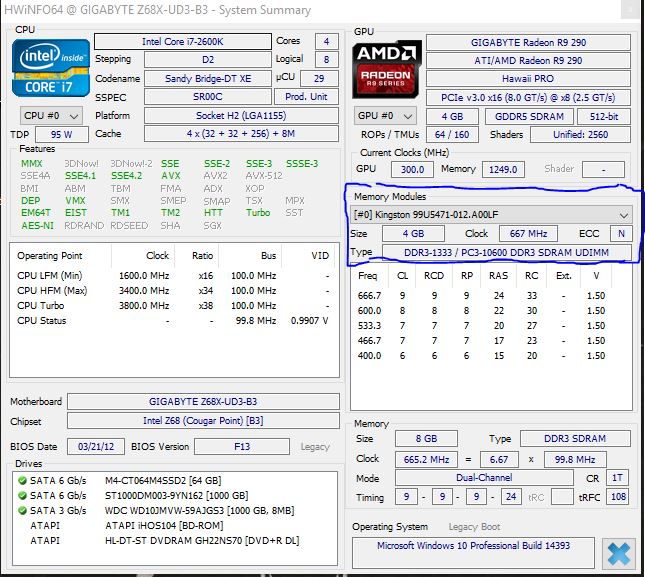645x577 pixels.
Task: Click the DDR3-1333 / PC3-10600 type field
Action: 506,252
